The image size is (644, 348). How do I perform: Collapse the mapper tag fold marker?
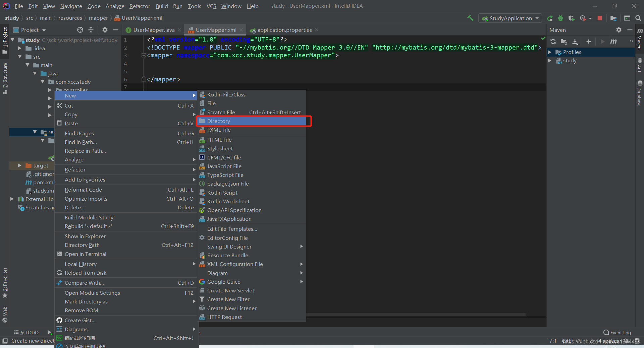[x=144, y=56]
